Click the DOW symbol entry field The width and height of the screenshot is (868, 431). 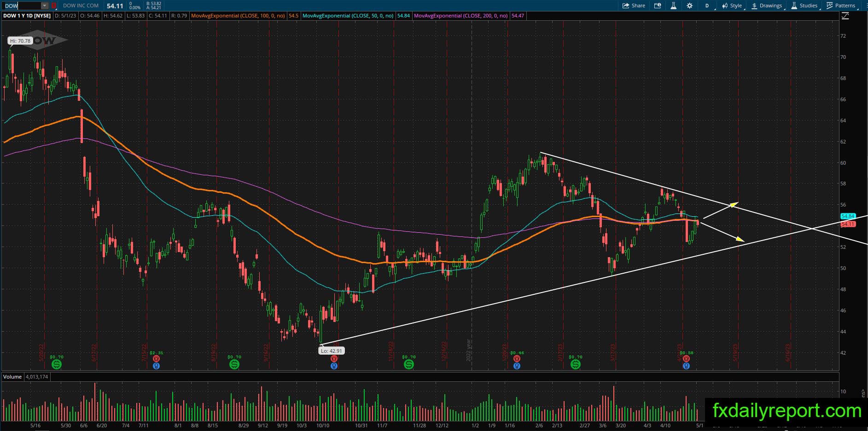pos(22,6)
